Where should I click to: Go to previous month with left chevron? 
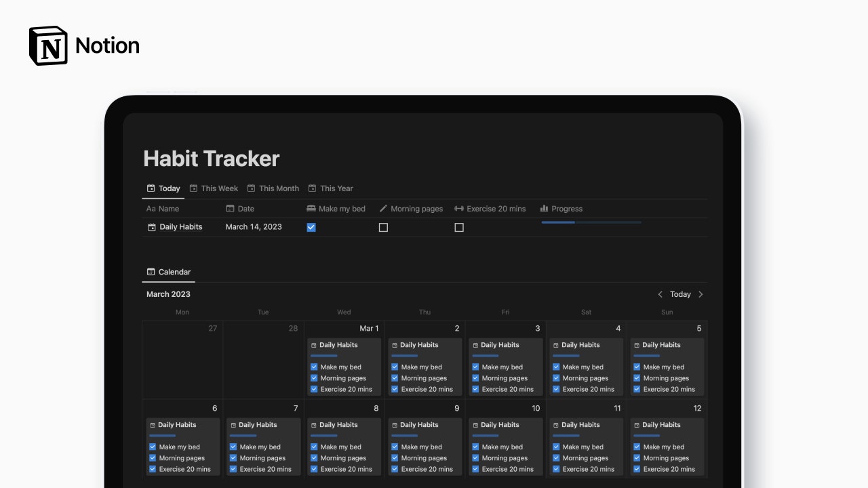(x=660, y=294)
